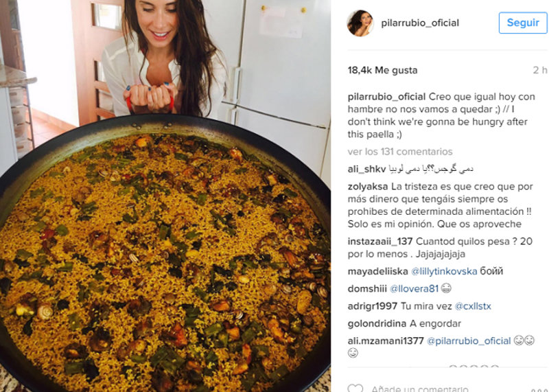Open the more options dots icon

pos(539,389)
